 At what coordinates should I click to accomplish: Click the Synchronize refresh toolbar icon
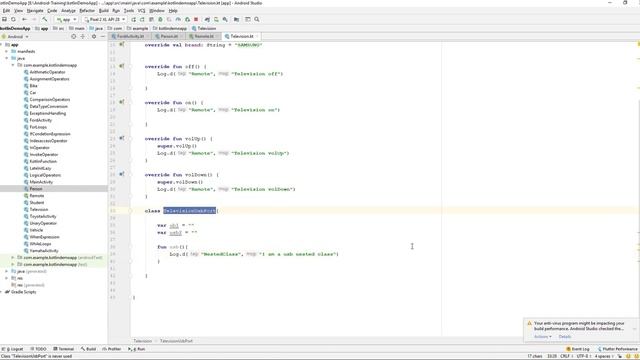(13, 19)
